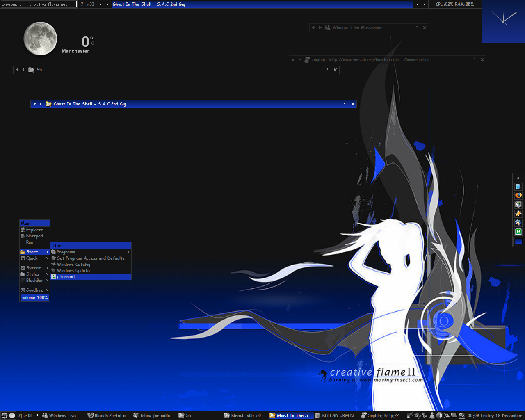Switch to Windows Live taskbar item
Image resolution: width=525 pixels, height=420 pixels.
pyautogui.click(x=62, y=415)
